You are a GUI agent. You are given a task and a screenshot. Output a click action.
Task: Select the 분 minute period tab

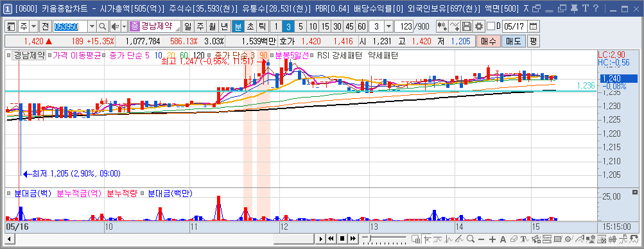click(238, 27)
